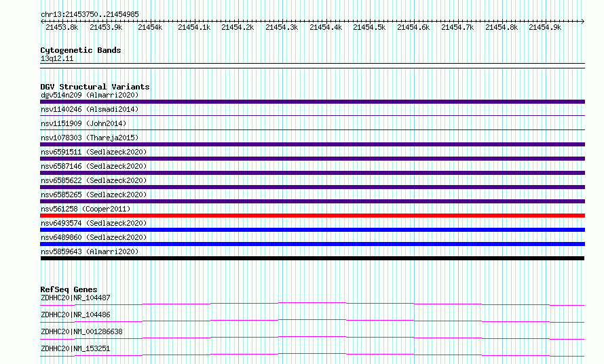Open variant nsv6585265 (Sedlazeck2020)

tap(94, 195)
